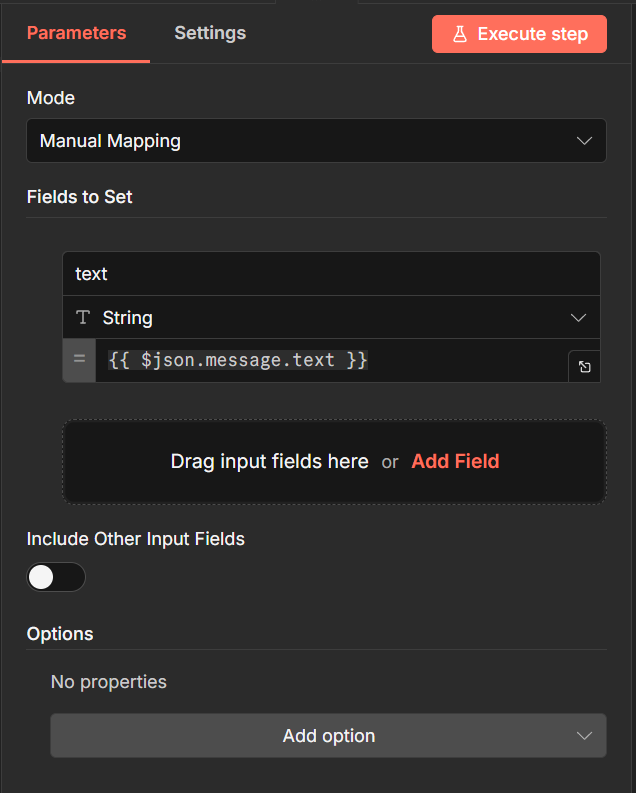Open the String type dropdown arrow
The height and width of the screenshot is (793, 636).
tap(578, 318)
